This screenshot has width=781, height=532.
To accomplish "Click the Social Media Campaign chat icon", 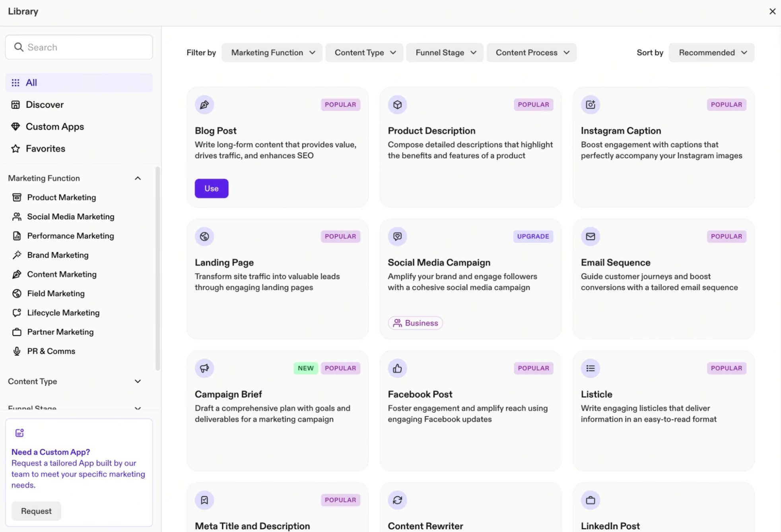I will tap(397, 236).
